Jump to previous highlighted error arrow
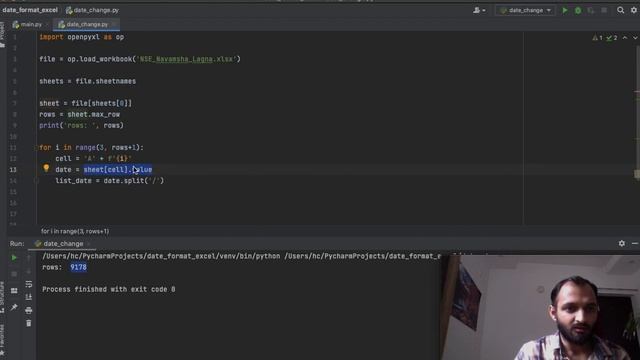This screenshot has height=360, width=640. pyautogui.click(x=625, y=38)
